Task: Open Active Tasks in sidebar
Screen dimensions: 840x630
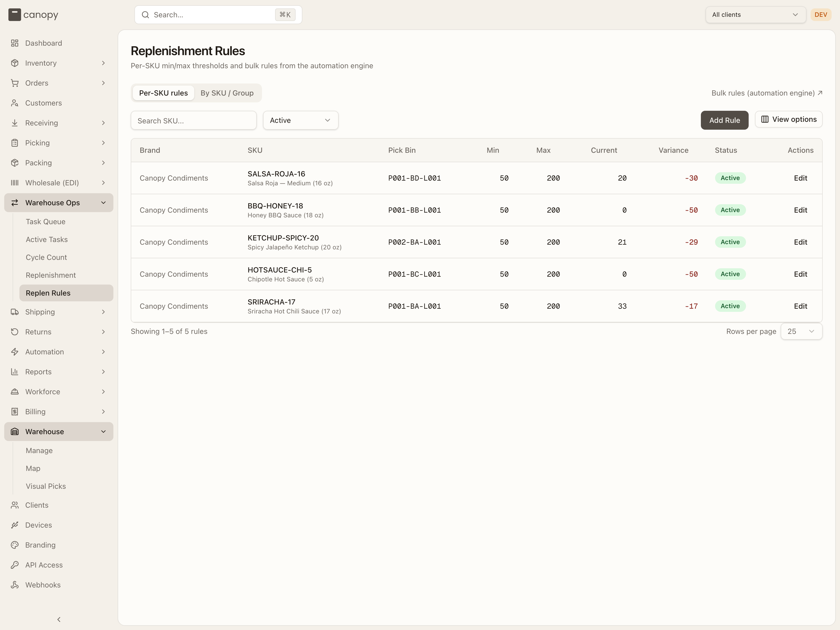Action: [47, 240]
